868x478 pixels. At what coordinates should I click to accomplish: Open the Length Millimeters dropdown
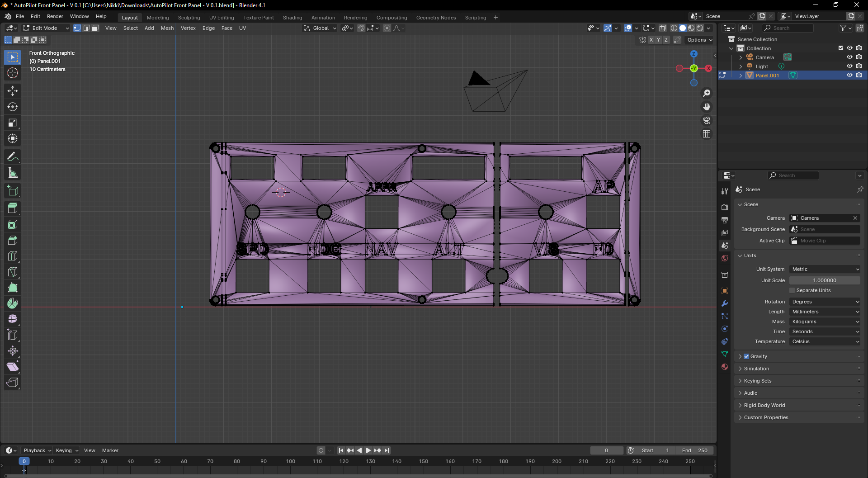coord(825,312)
